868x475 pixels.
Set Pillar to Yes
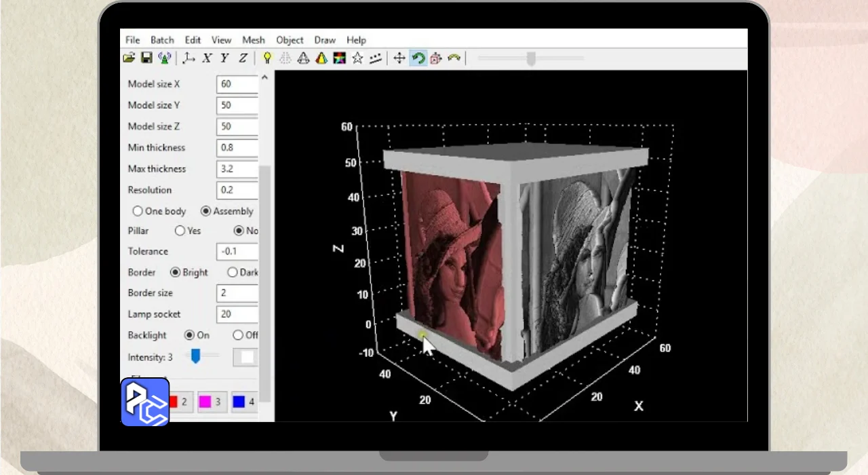click(180, 231)
